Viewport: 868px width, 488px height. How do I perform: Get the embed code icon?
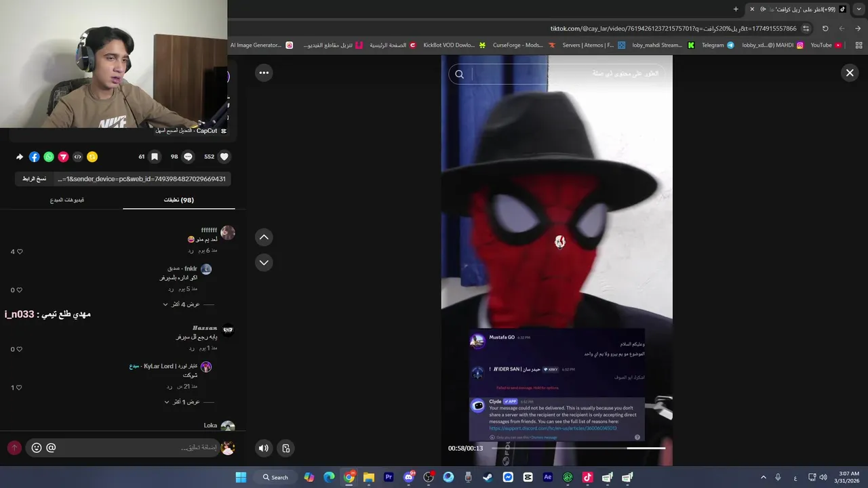[x=77, y=157]
